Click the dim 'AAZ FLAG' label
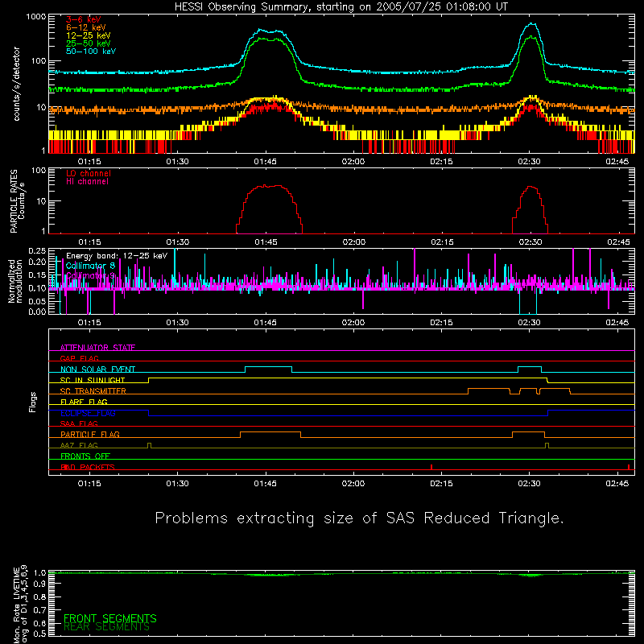The height and width of the screenshot is (644, 644). click(79, 445)
